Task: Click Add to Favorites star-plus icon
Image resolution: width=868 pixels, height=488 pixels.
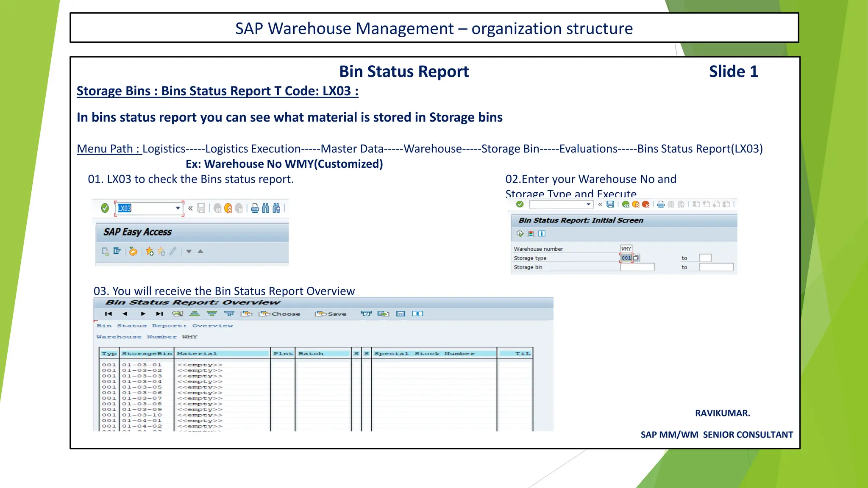Action: pyautogui.click(x=150, y=252)
